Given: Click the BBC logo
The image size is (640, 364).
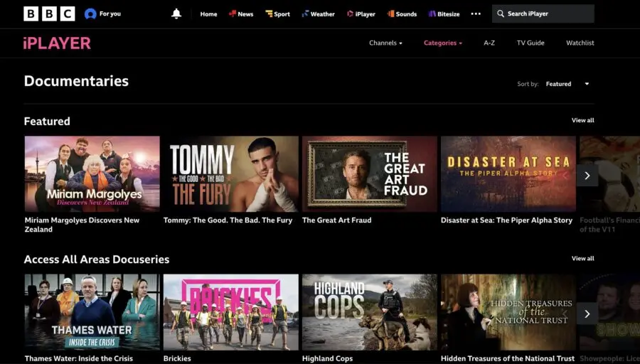Looking at the screenshot, I should (x=49, y=14).
